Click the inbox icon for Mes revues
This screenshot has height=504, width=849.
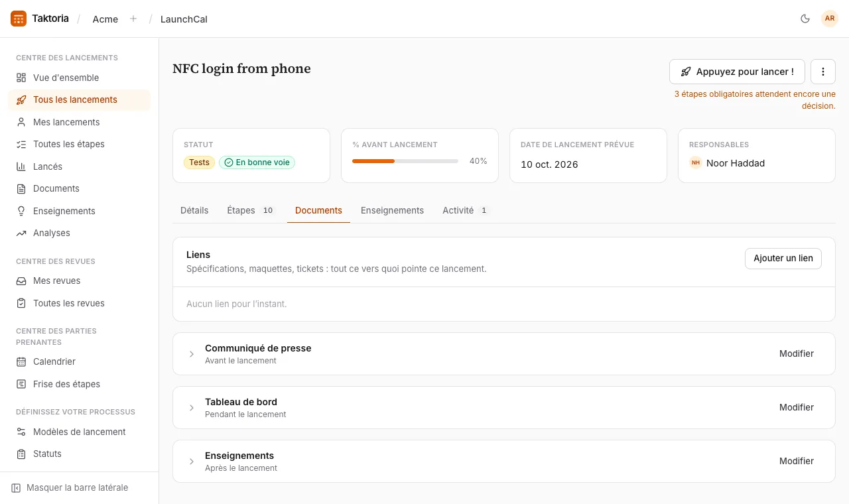[21, 281]
